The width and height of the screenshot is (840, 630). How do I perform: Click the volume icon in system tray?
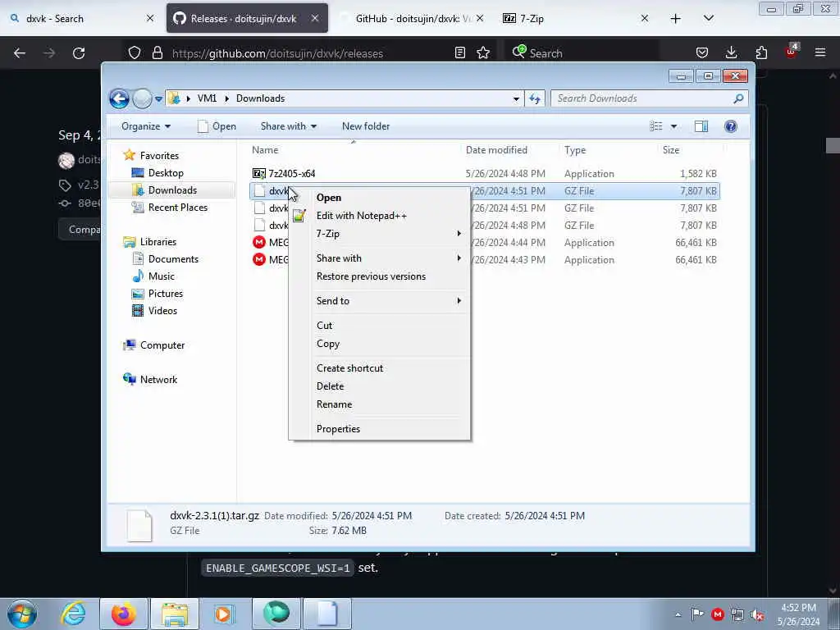click(757, 615)
